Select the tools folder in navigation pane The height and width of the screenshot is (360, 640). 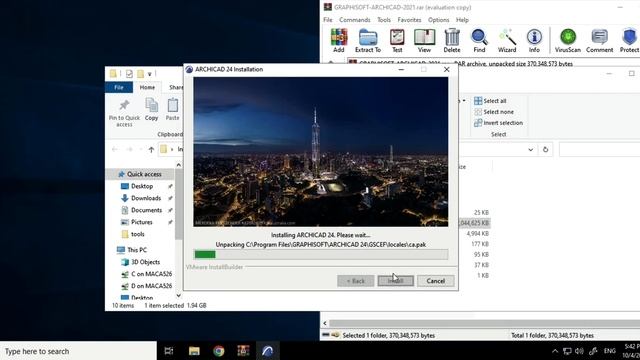(138, 234)
